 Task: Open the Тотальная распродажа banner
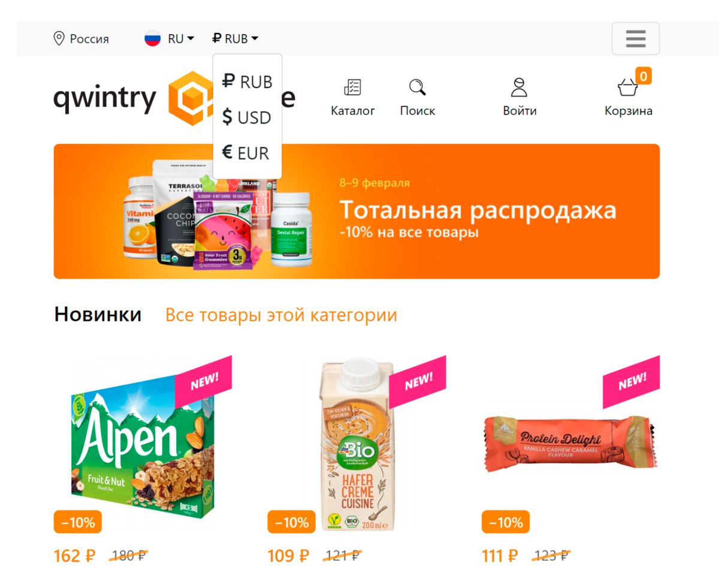coord(357,212)
